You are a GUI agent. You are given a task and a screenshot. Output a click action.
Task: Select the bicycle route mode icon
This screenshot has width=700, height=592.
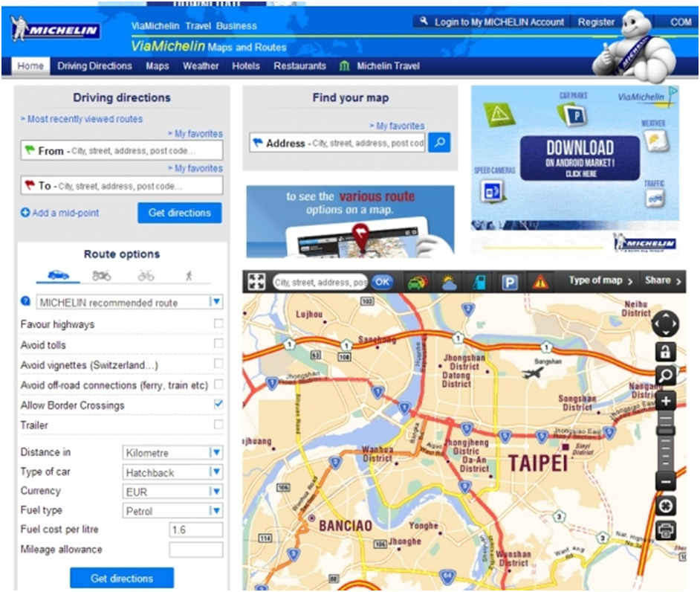[x=146, y=276]
